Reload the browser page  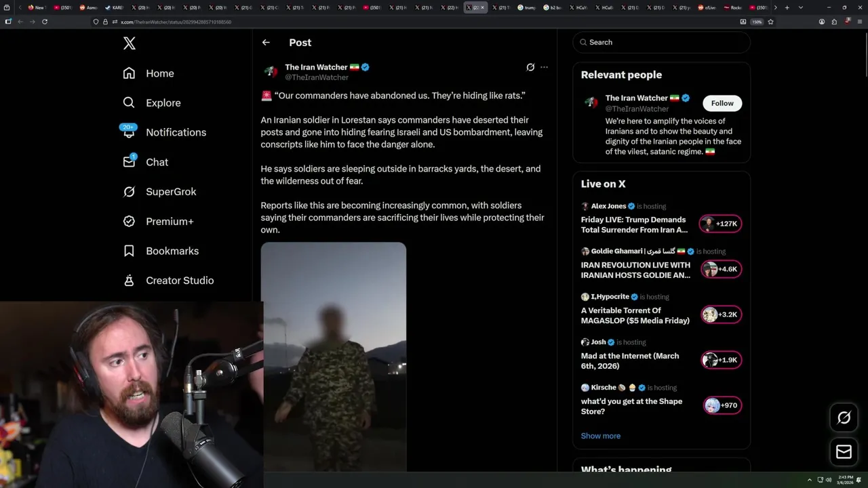(45, 22)
